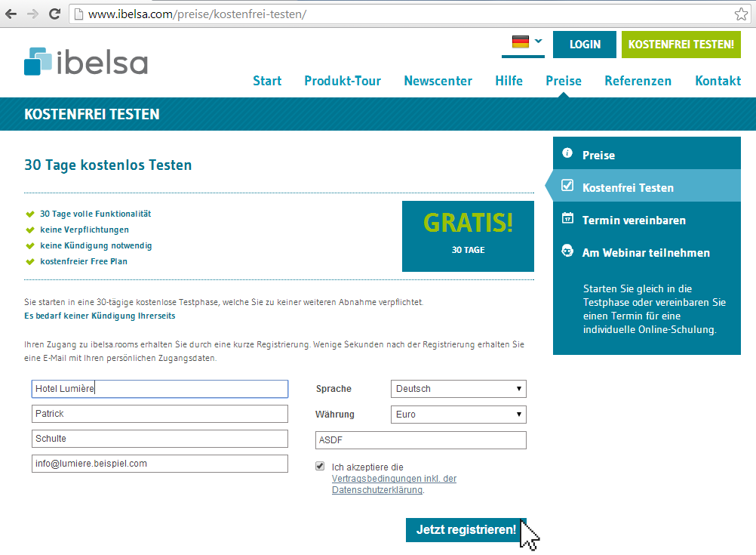The height and width of the screenshot is (555, 756).
Task: Bookmark the page with star icon
Action: click(741, 14)
